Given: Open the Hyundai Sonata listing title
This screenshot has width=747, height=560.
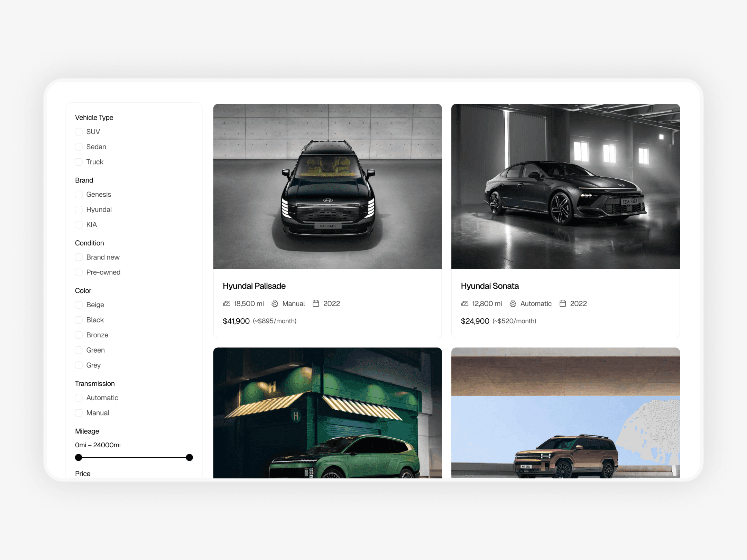Looking at the screenshot, I should [490, 286].
